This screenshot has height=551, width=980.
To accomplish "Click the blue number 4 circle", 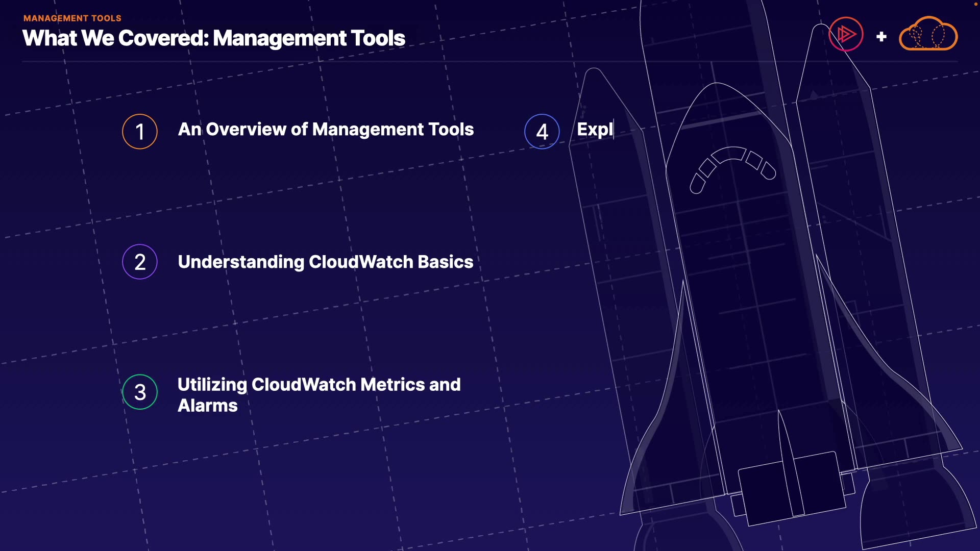I will point(542,132).
